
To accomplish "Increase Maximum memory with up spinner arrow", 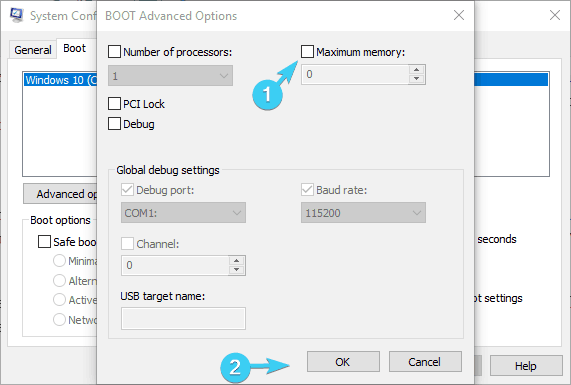I will pyautogui.click(x=416, y=70).
